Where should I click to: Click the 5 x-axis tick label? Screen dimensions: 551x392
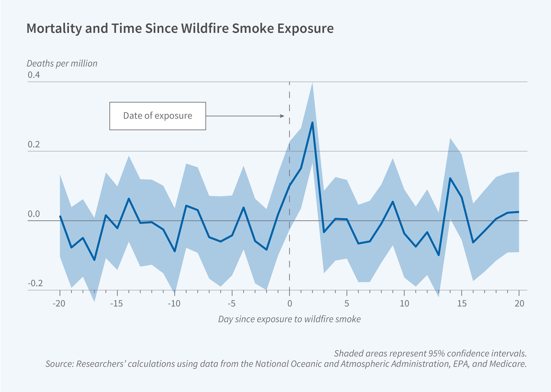347,303
